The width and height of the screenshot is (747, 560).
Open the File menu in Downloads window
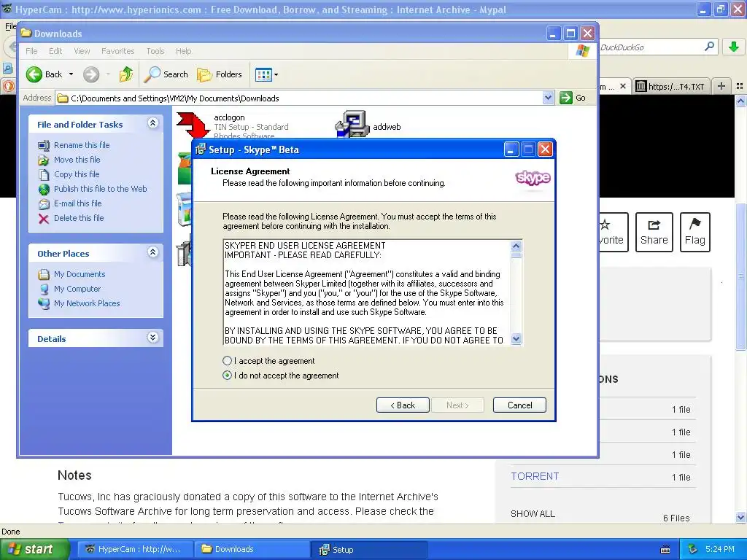point(31,51)
